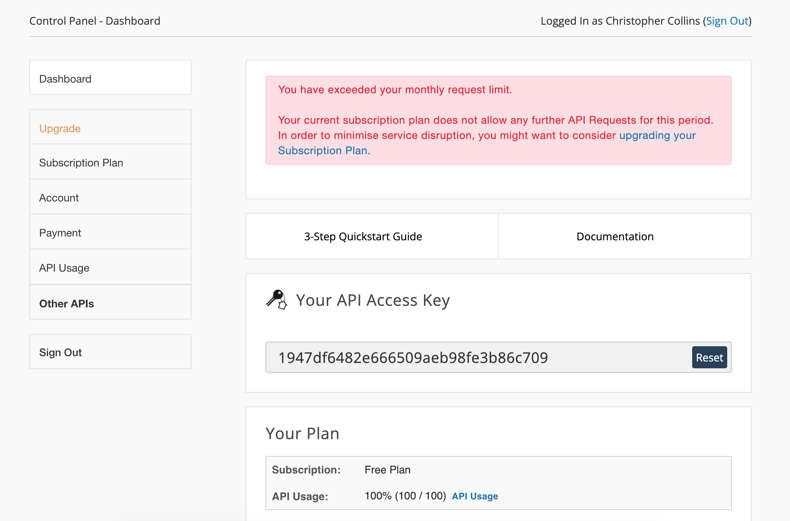The width and height of the screenshot is (790, 521).
Task: View API Usage from the sidebar
Action: coord(110,268)
